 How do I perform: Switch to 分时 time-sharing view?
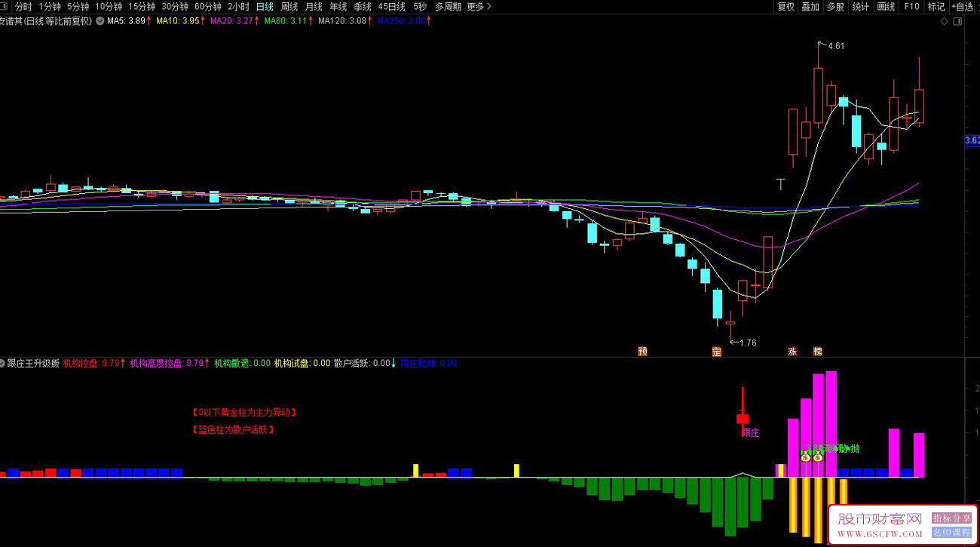click(23, 6)
